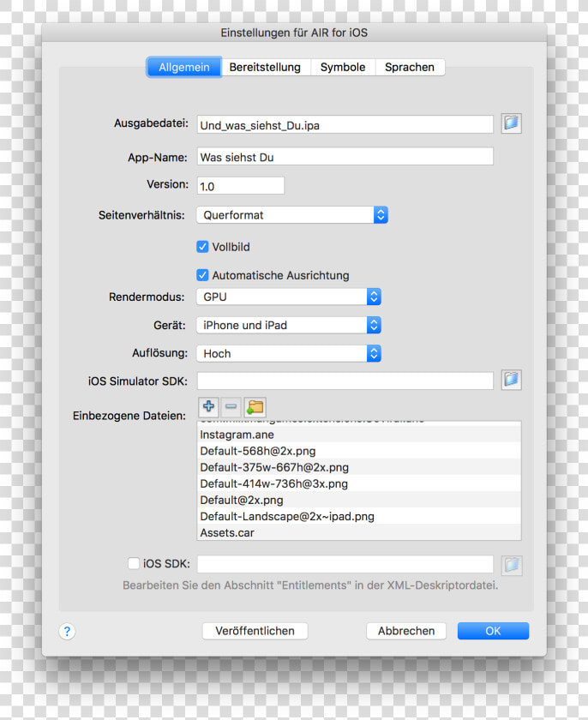This screenshot has width=588, height=720.
Task: Select Default@2x.png in the list
Action: click(x=359, y=500)
